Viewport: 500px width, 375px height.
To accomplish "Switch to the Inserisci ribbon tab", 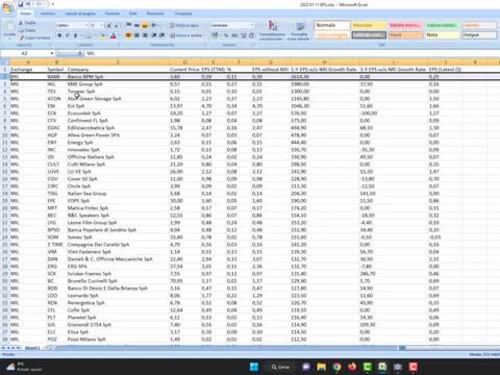I will tap(48, 14).
